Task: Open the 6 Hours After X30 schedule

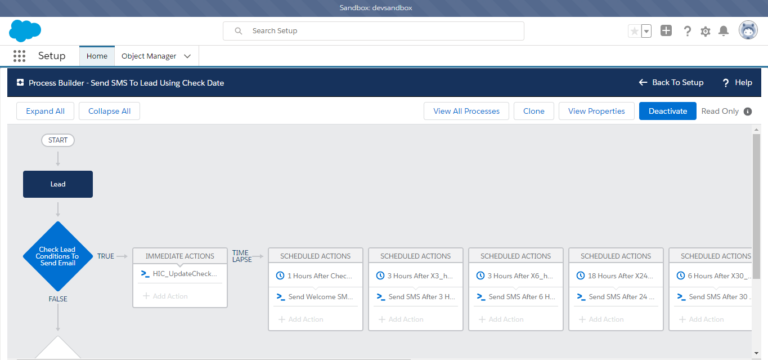Action: pos(720,276)
